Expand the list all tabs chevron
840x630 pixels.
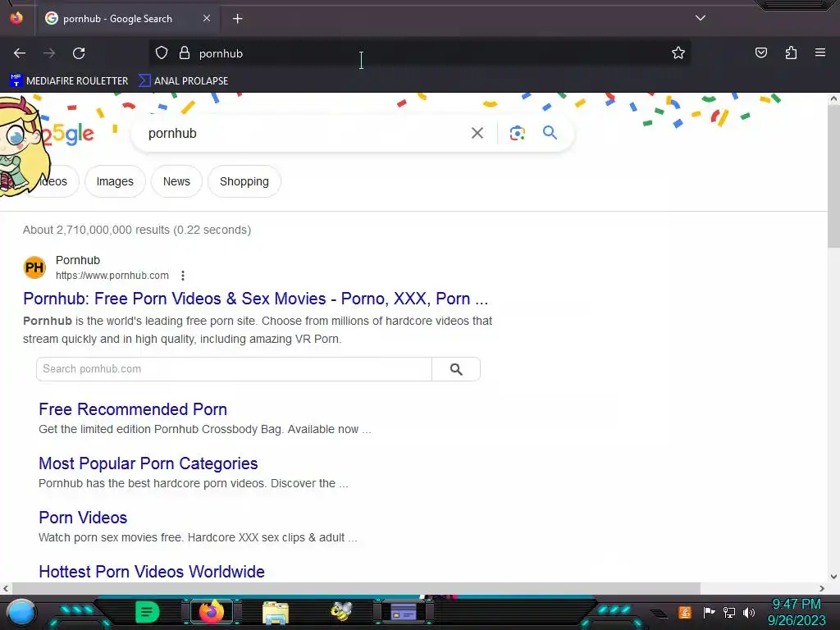click(701, 18)
